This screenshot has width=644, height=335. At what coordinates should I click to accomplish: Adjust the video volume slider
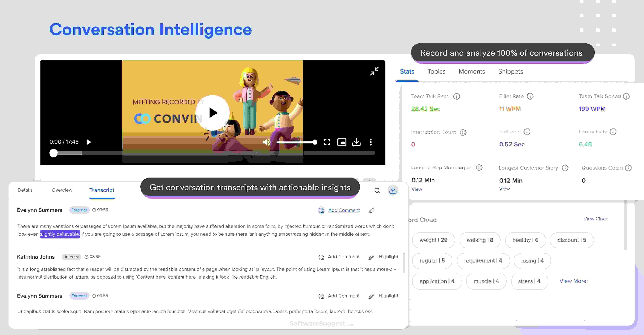pos(296,142)
